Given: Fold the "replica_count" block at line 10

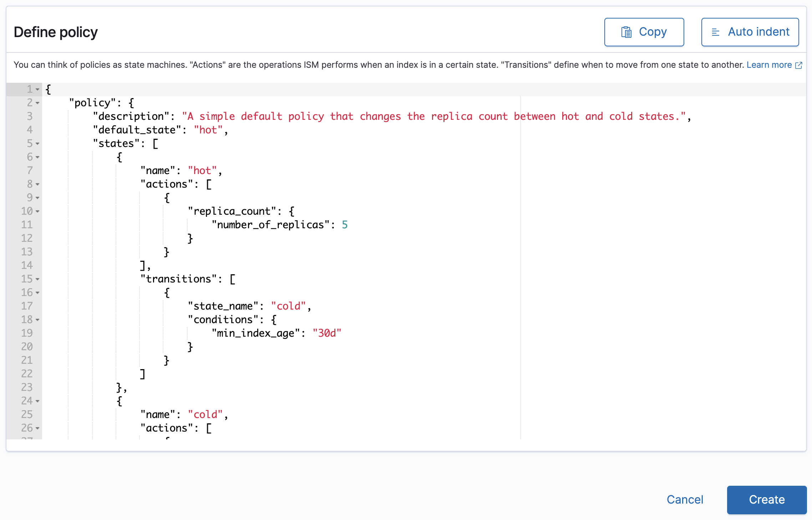Looking at the screenshot, I should point(37,211).
